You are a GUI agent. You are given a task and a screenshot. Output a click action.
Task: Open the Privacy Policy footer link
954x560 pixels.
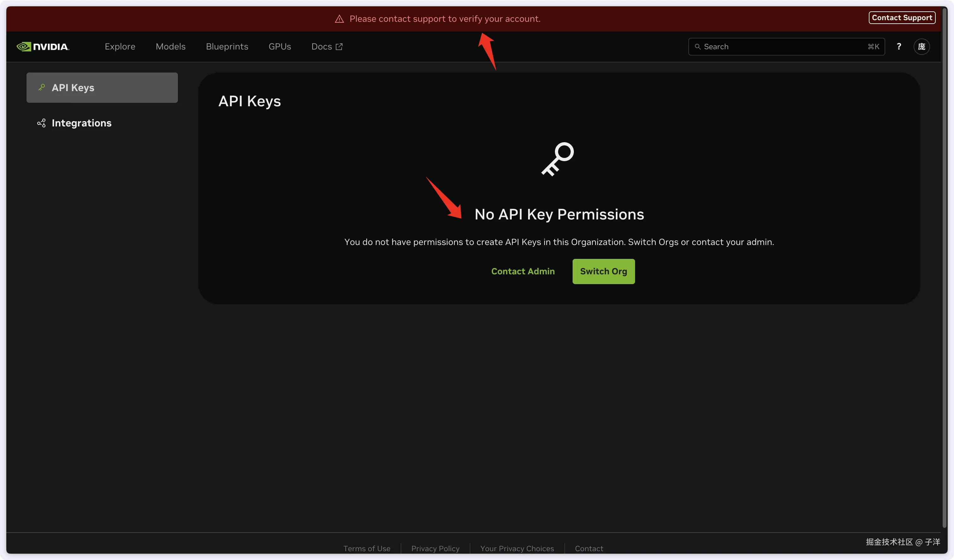click(x=435, y=548)
